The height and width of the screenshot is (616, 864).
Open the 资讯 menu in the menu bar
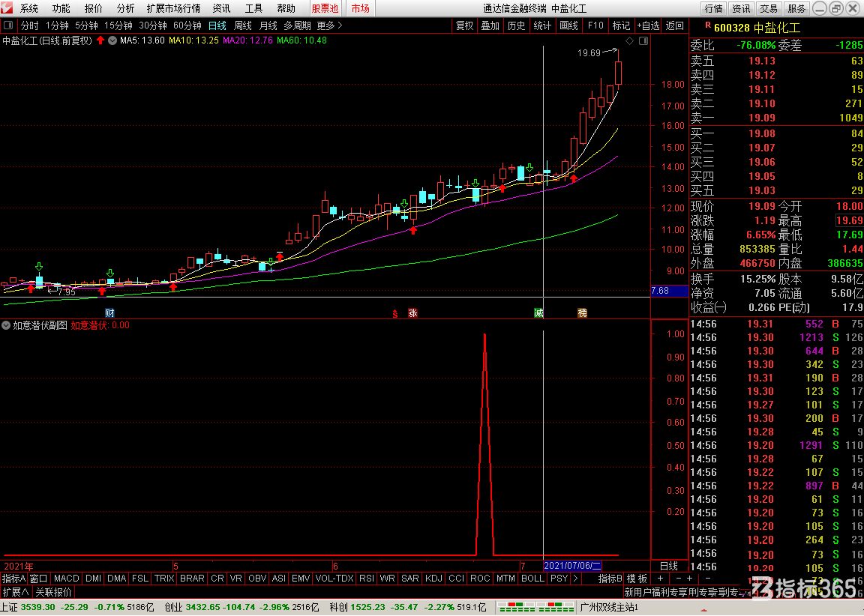(x=221, y=8)
